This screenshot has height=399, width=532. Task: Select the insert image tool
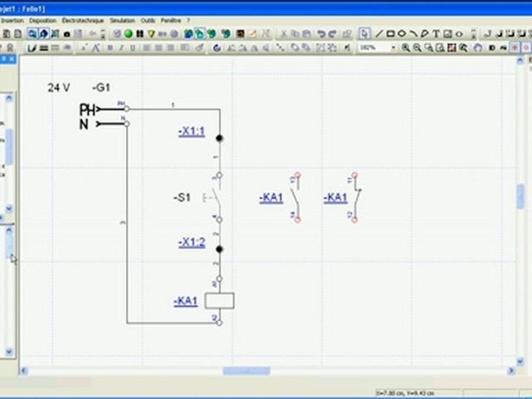(x=448, y=34)
